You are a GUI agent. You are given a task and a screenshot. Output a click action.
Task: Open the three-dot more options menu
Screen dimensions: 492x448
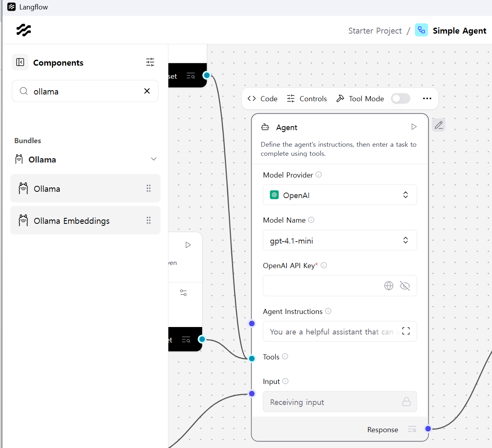click(427, 98)
